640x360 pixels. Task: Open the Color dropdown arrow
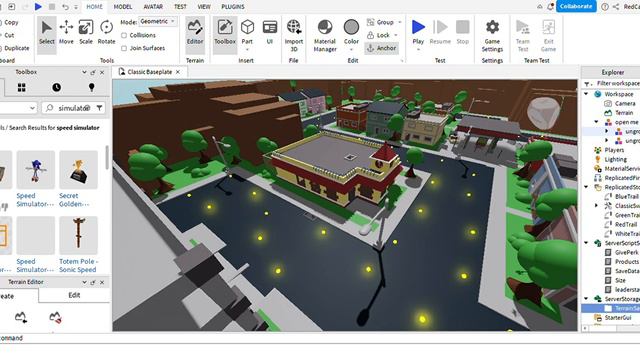(x=351, y=50)
